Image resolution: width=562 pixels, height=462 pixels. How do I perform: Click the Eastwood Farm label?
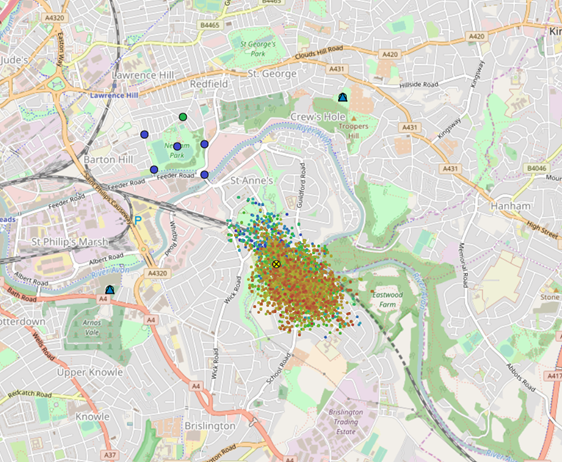pyautogui.click(x=387, y=300)
